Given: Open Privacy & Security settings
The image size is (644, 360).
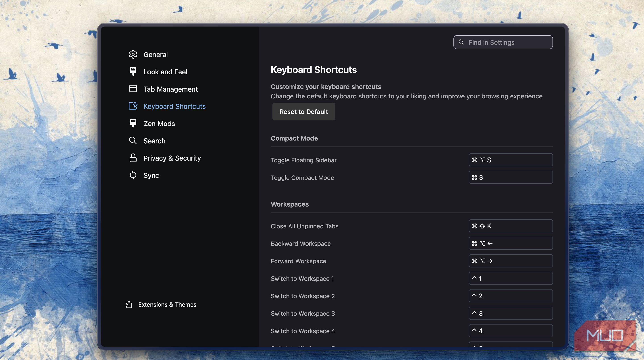Looking at the screenshot, I should pyautogui.click(x=172, y=158).
